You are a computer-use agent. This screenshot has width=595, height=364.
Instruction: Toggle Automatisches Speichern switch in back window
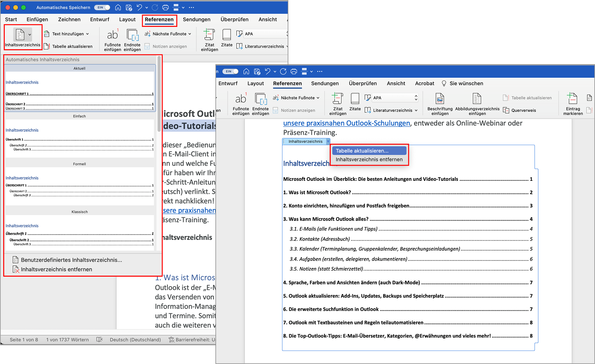(x=102, y=8)
